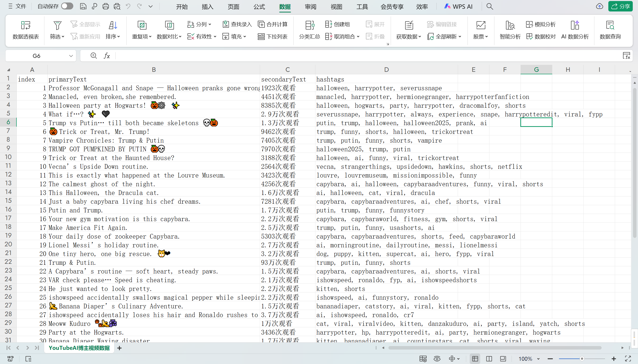Click the print icon in top toolbar
This screenshot has width=638, height=364.
[x=105, y=6]
